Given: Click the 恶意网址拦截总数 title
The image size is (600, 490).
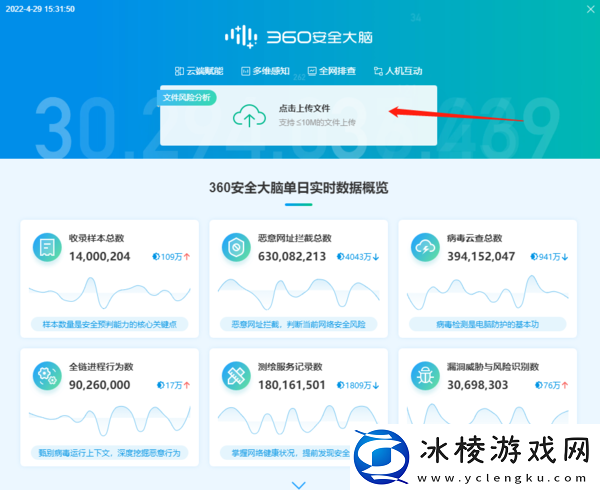Looking at the screenshot, I should tap(295, 238).
